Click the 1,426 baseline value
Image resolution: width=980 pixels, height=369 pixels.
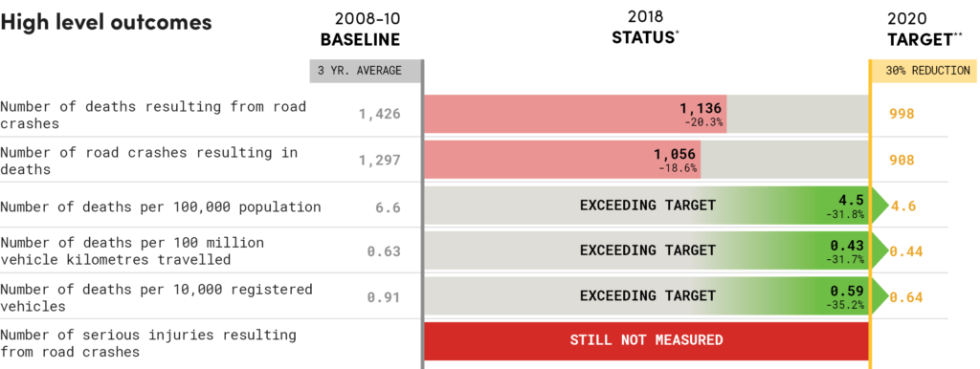[x=379, y=114]
